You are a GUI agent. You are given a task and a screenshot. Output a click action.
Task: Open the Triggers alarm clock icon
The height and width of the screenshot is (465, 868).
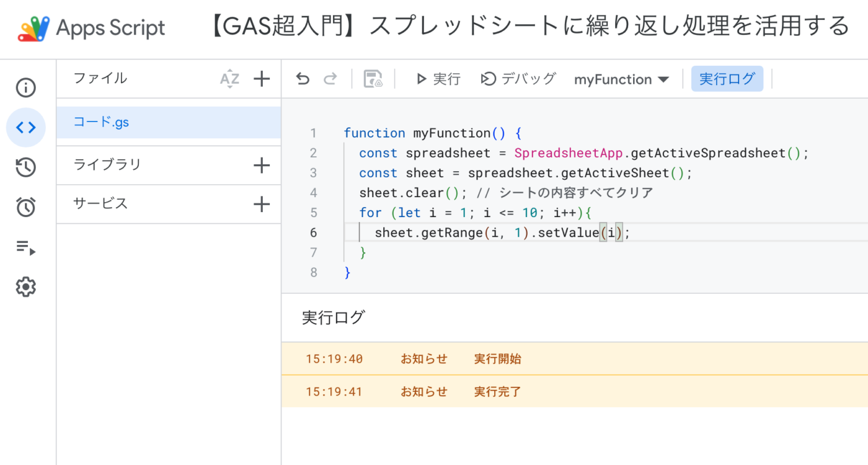25,208
